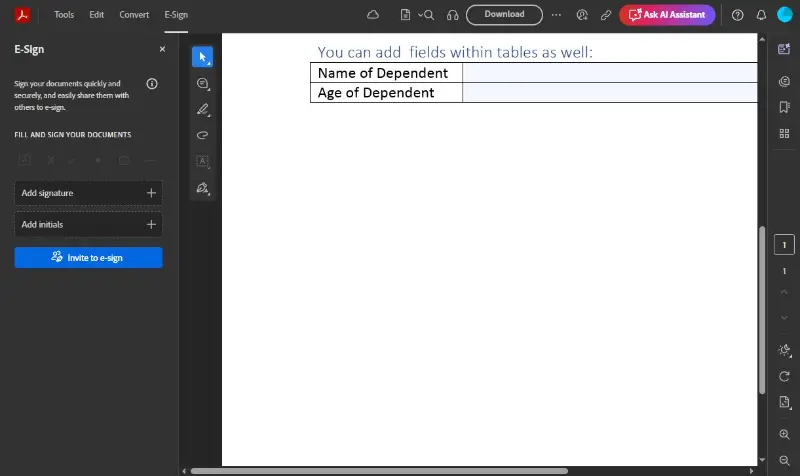Rotate the page with the rotate icon
This screenshot has width=800, height=476.
click(x=785, y=376)
